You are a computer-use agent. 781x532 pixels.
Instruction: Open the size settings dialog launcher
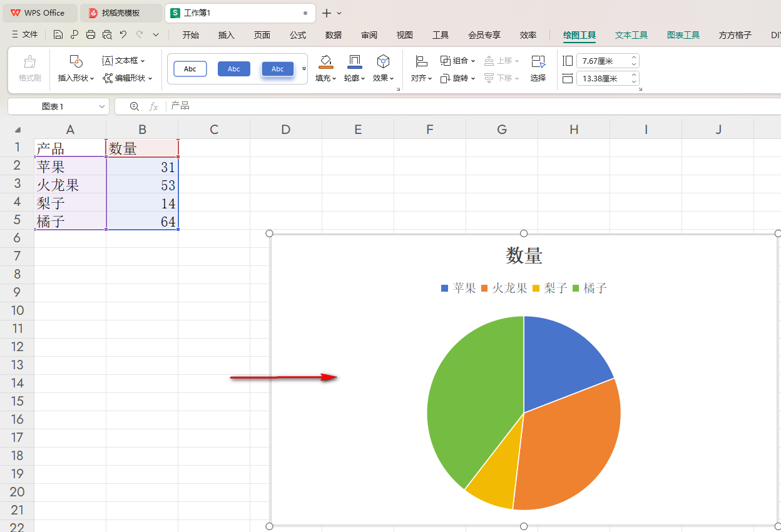(640, 90)
